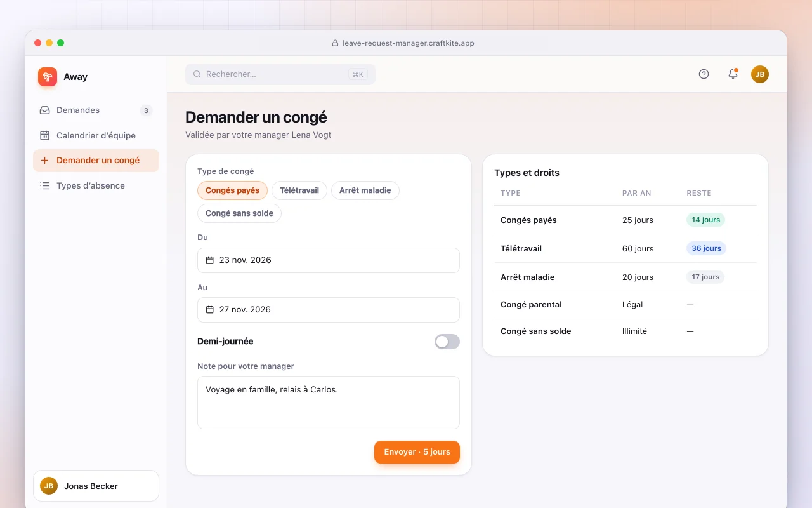Viewport: 812px width, 508px height.
Task: Focus the Rechercher search field
Action: pos(280,74)
